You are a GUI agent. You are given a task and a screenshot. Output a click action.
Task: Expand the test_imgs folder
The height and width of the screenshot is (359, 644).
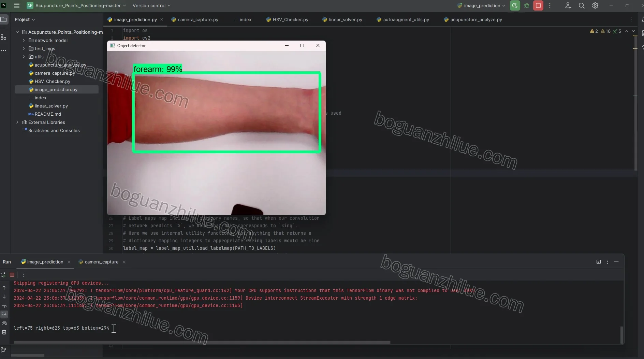[24, 48]
